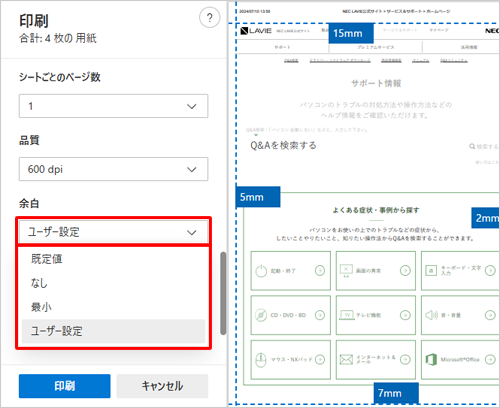Click the テレビ機能 TV icon
Screen dimensions: 500x408
pyautogui.click(x=347, y=315)
